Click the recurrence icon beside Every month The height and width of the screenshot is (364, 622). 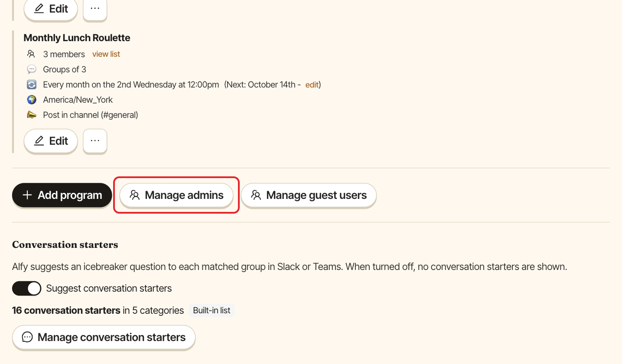coord(31,84)
